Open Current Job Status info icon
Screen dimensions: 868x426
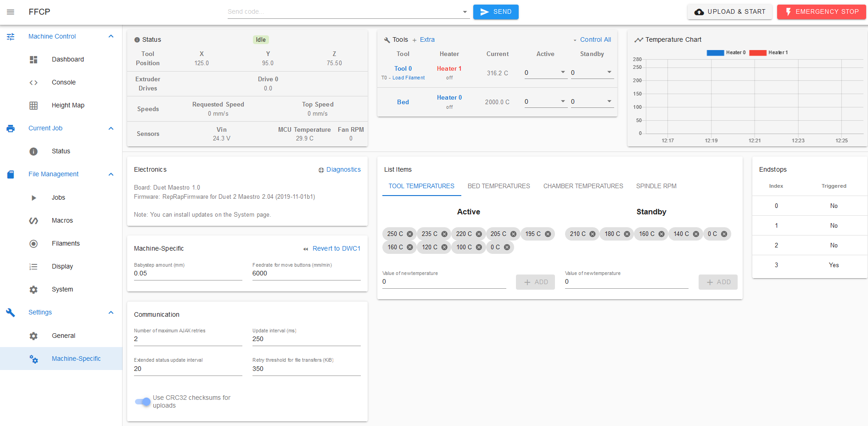click(x=34, y=151)
